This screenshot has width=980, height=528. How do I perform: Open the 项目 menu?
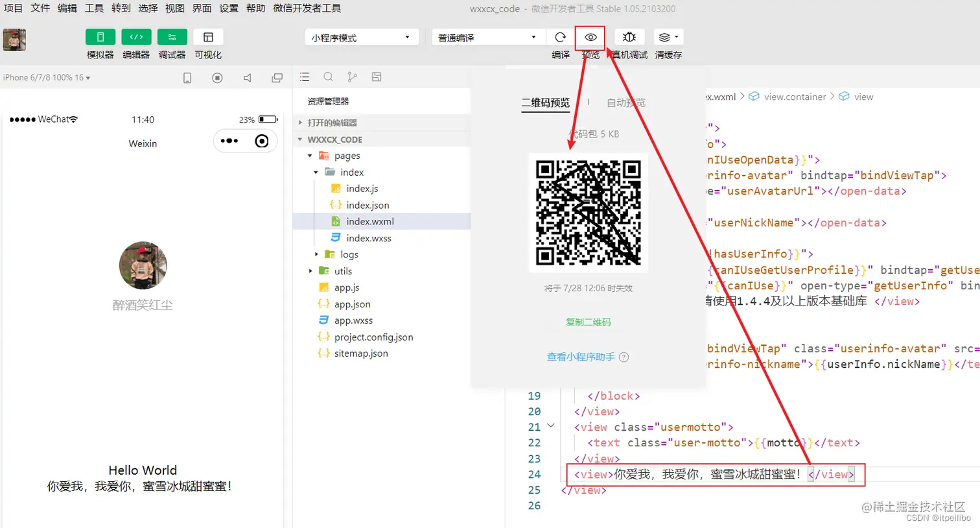point(13,8)
